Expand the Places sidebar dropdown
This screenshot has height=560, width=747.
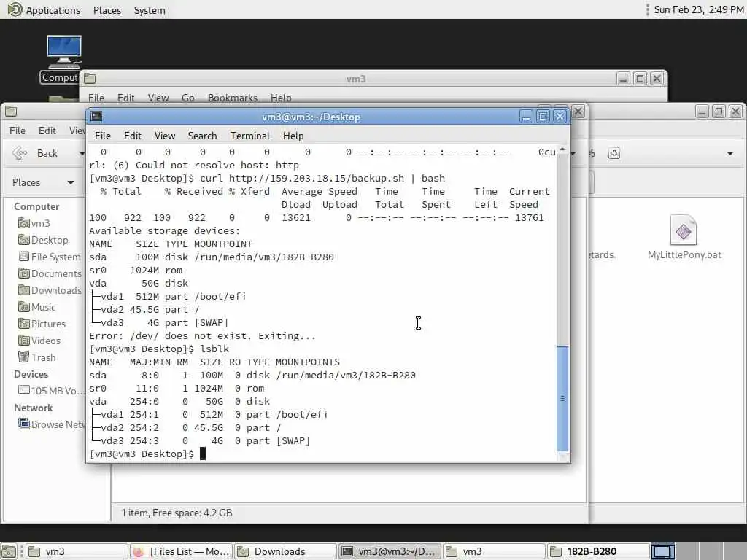pos(71,182)
